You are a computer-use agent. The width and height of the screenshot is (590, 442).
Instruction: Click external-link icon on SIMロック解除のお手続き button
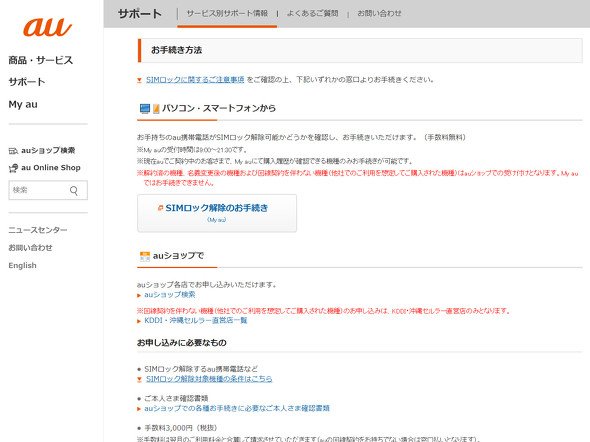160,208
